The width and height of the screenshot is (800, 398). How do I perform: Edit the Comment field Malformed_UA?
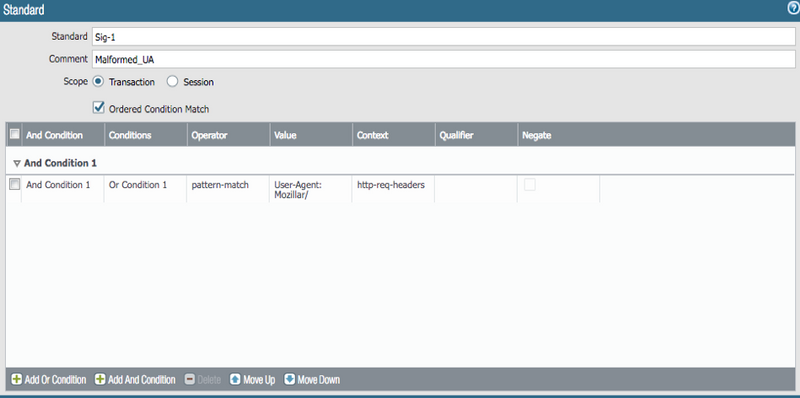(x=443, y=59)
